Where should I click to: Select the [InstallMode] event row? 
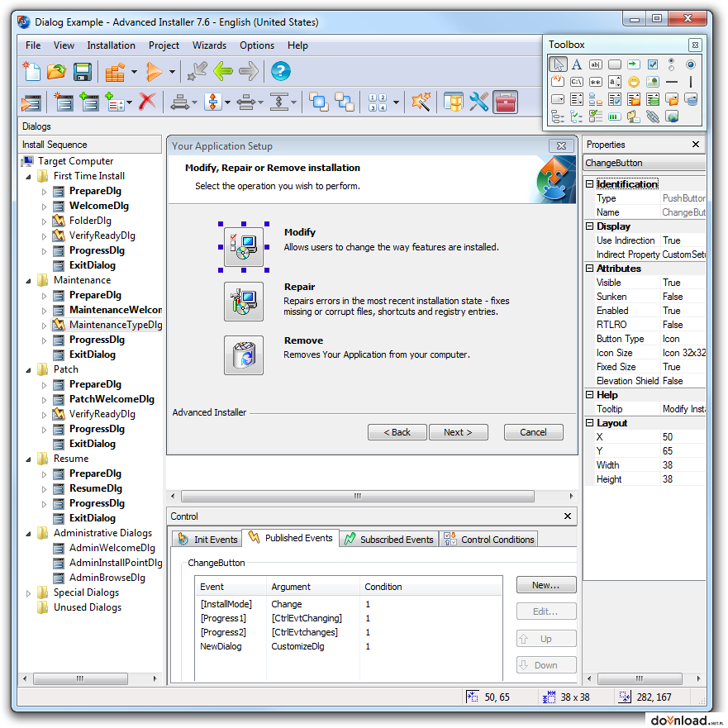pos(348,604)
